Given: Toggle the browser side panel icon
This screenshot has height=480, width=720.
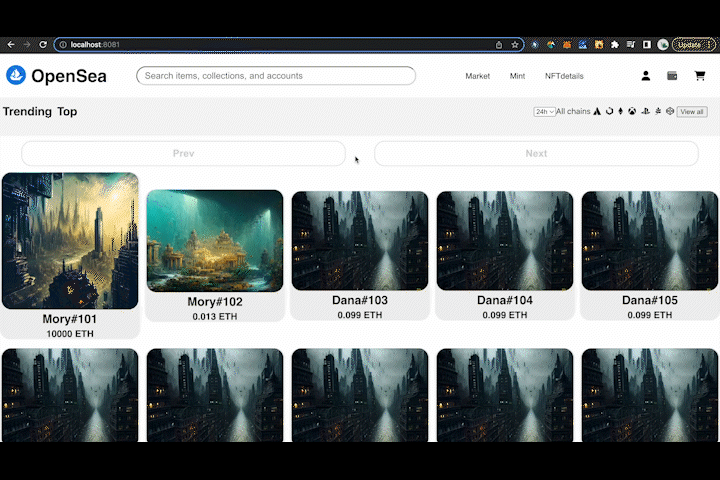Looking at the screenshot, I should (647, 45).
